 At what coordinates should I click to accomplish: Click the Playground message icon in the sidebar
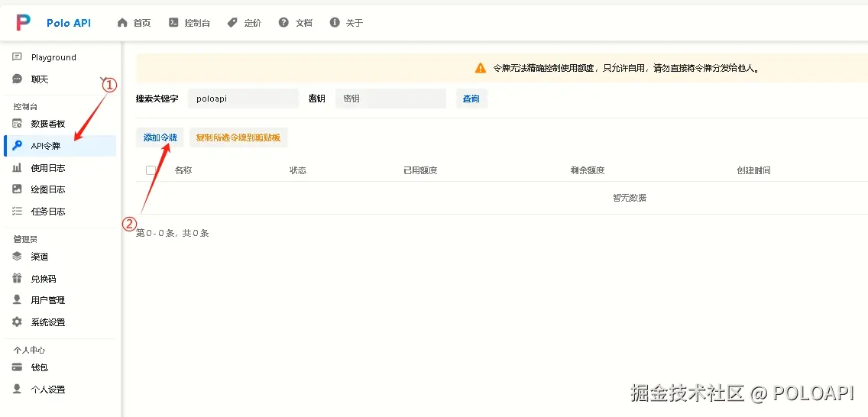(17, 57)
